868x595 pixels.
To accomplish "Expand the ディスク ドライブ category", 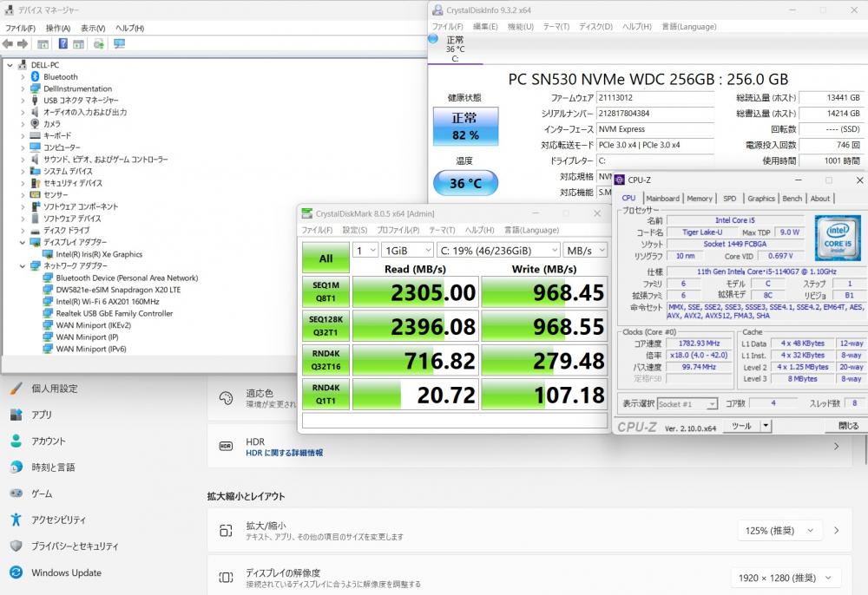I will tap(23, 231).
